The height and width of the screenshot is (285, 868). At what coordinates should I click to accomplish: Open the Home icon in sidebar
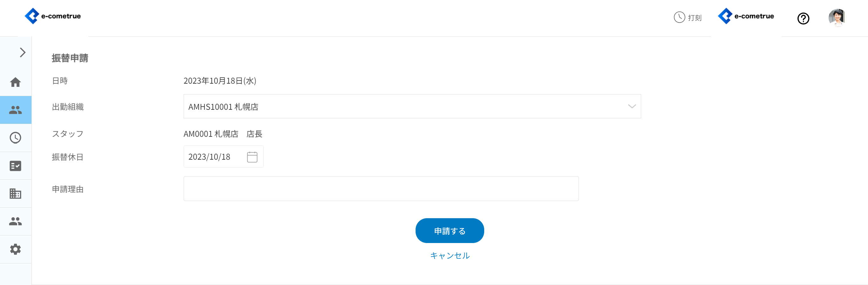[16, 82]
